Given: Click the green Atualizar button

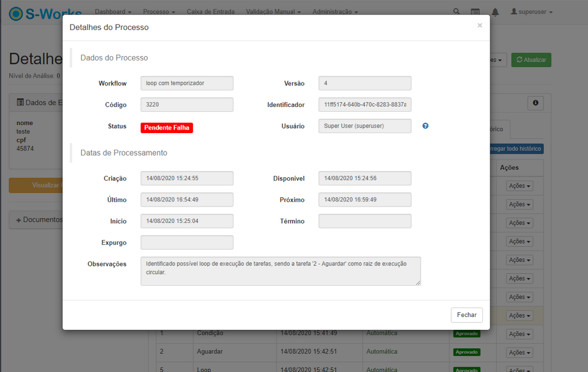Looking at the screenshot, I should tap(531, 60).
